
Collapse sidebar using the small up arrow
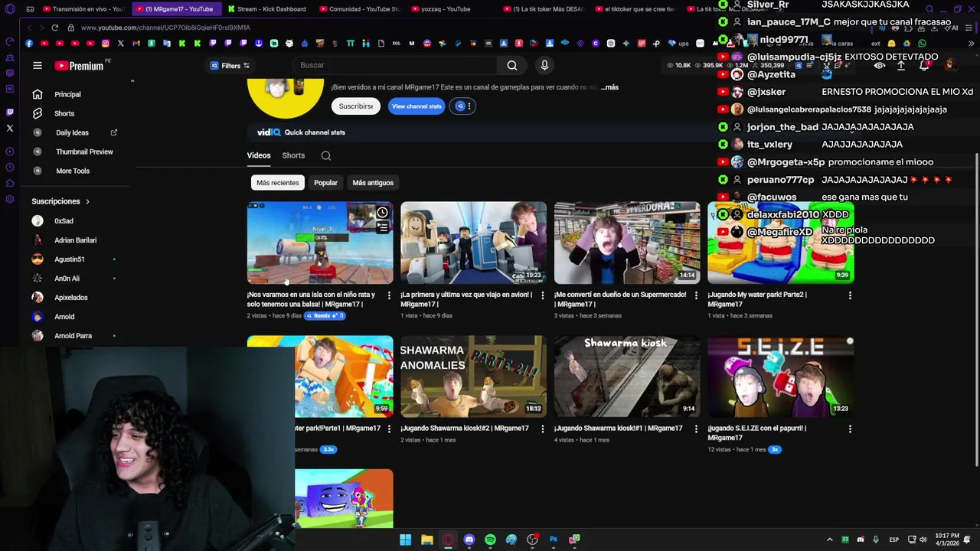pyautogui.click(x=132, y=81)
